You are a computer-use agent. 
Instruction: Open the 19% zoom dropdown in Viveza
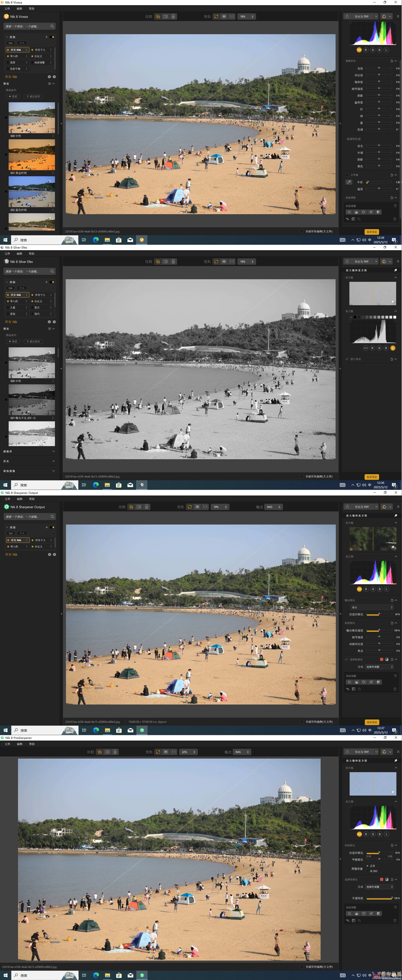(246, 16)
